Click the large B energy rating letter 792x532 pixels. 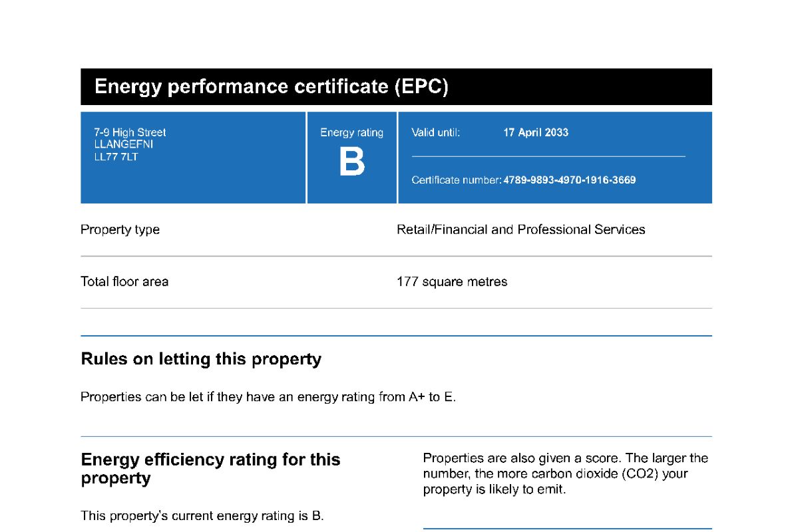click(351, 162)
